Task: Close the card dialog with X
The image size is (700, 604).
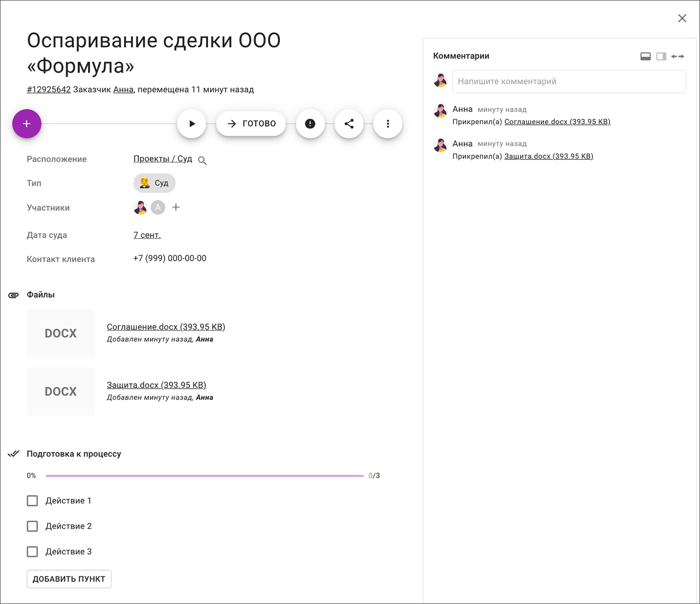Action: pyautogui.click(x=682, y=18)
